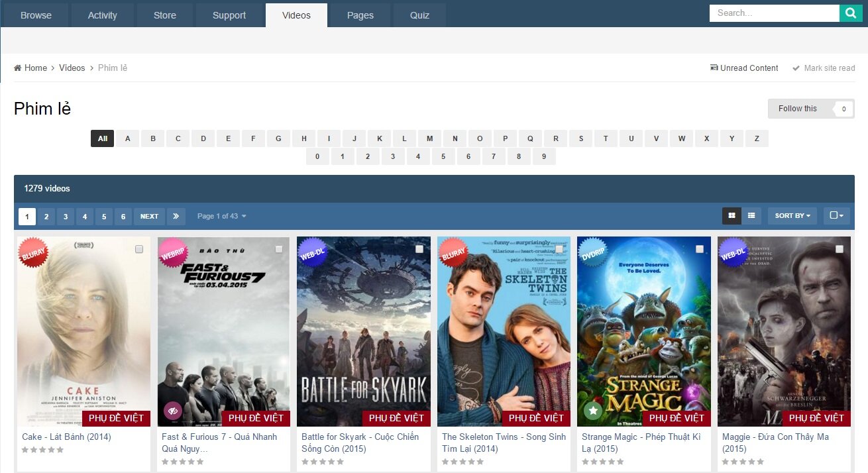Image resolution: width=868 pixels, height=473 pixels.
Task: Filter videos by letter Z
Action: [x=757, y=138]
